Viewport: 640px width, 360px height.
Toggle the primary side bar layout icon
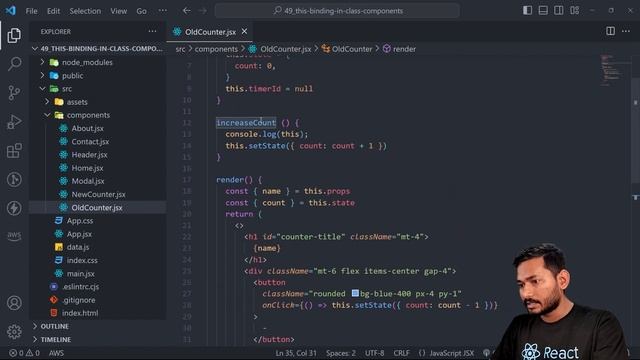(x=527, y=11)
